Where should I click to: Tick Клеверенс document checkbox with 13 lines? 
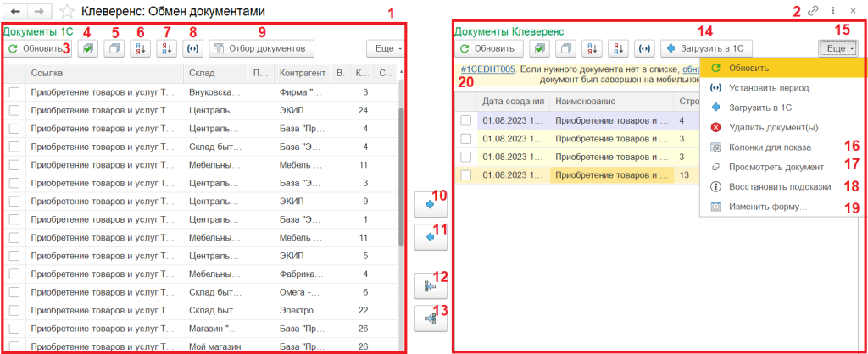click(466, 174)
